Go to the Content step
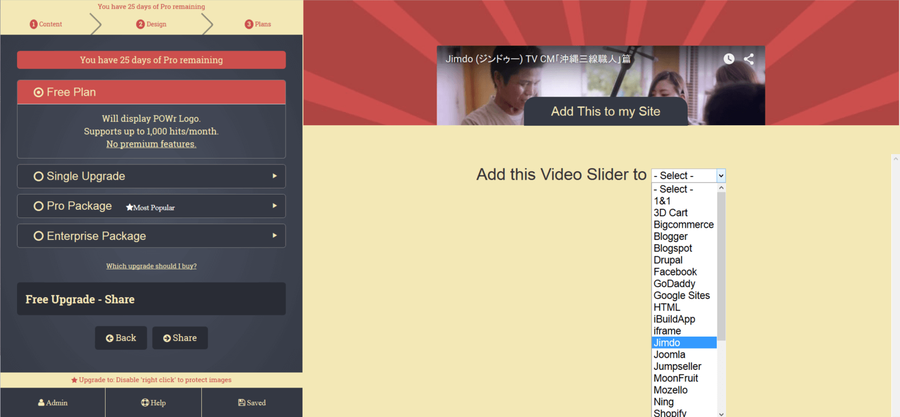 pyautogui.click(x=46, y=24)
